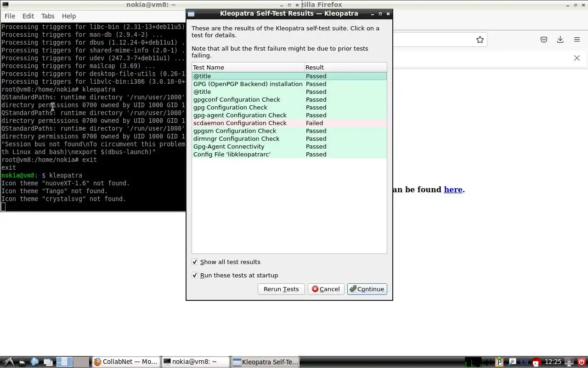The width and height of the screenshot is (588, 368).
Task: Open the terminal File menu
Action: (10, 16)
